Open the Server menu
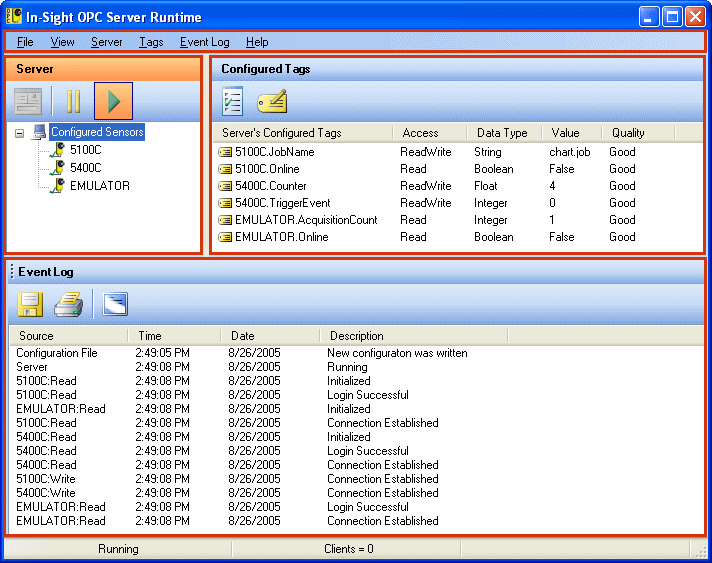 (x=106, y=42)
